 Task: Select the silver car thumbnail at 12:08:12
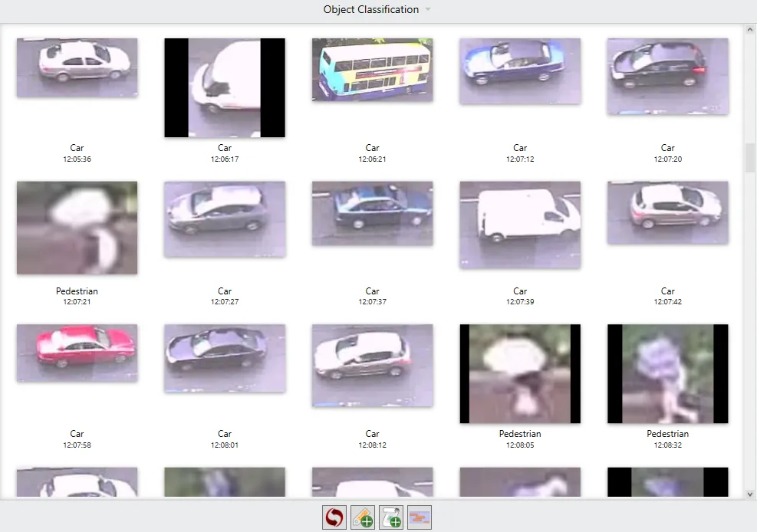[x=373, y=365]
